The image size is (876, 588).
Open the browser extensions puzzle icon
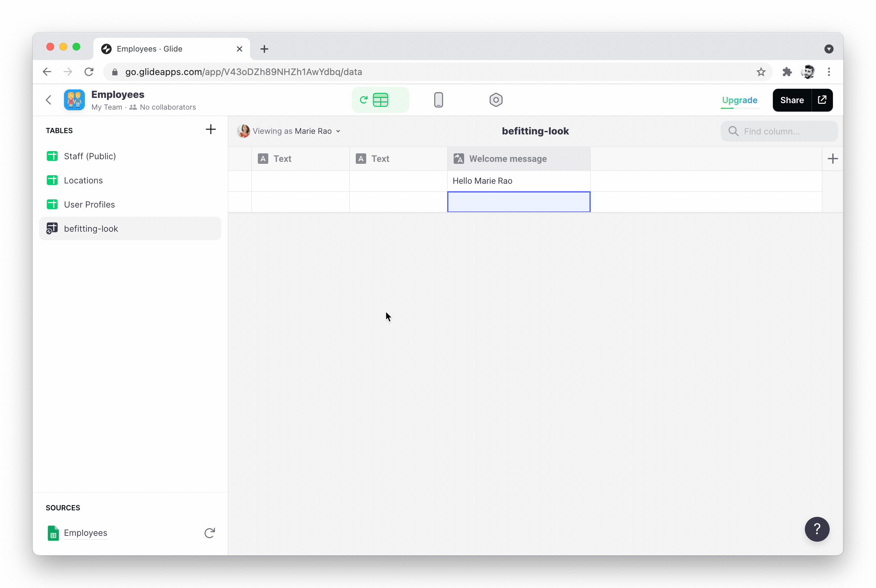click(x=787, y=72)
